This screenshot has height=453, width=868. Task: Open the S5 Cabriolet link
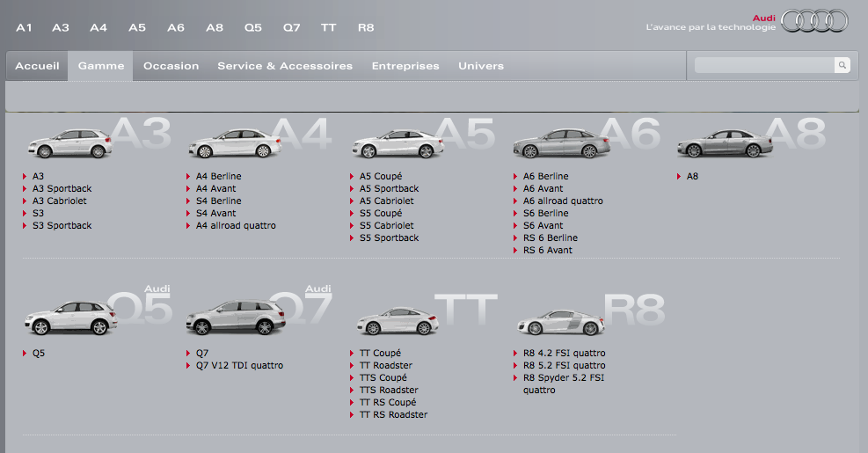click(x=386, y=225)
